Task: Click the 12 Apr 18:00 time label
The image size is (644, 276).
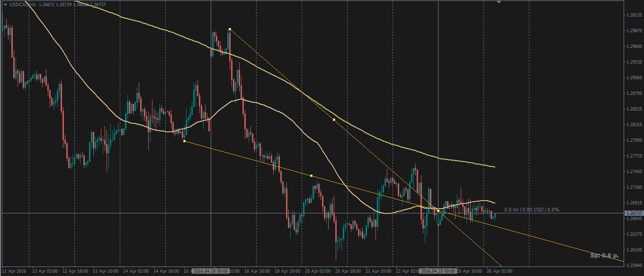Action: click(75, 271)
